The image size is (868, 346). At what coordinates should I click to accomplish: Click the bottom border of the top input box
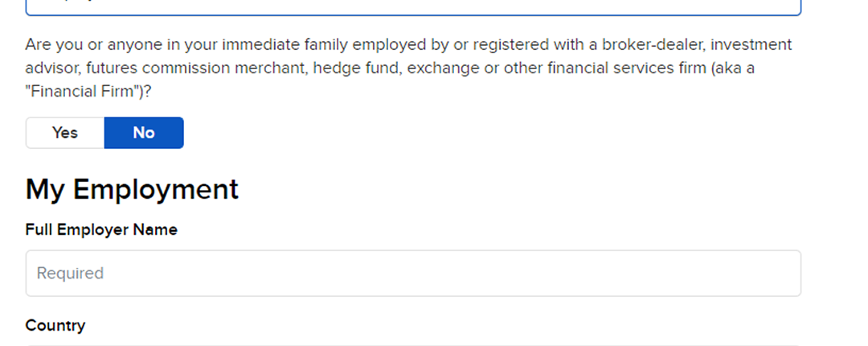[x=413, y=14]
